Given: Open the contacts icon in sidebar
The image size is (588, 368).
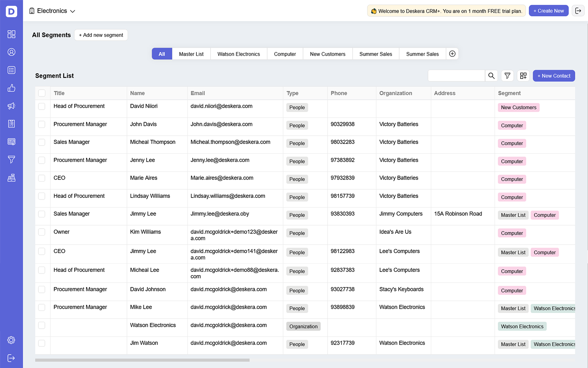Looking at the screenshot, I should (11, 52).
